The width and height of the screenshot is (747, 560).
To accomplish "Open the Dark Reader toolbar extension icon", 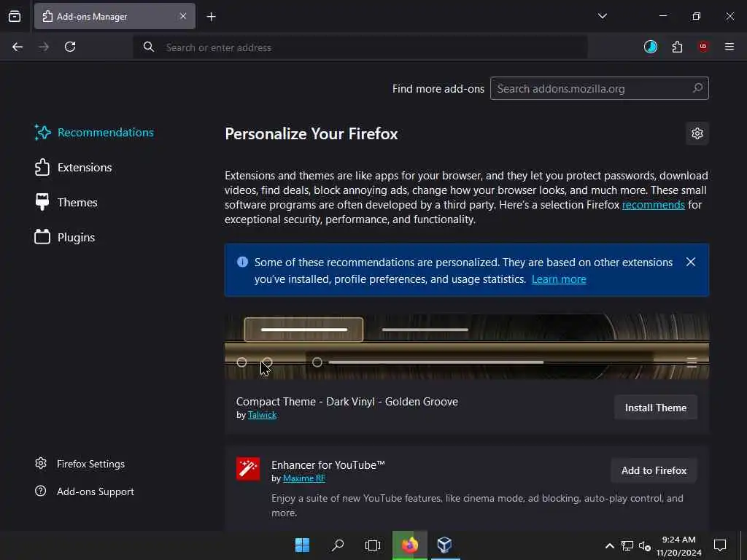I will (x=650, y=47).
